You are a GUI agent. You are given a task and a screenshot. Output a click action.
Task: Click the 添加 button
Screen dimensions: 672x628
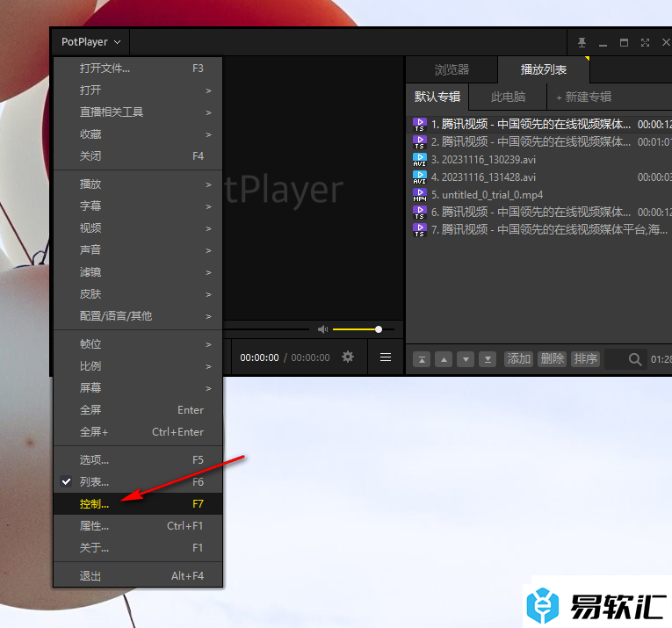click(x=518, y=358)
